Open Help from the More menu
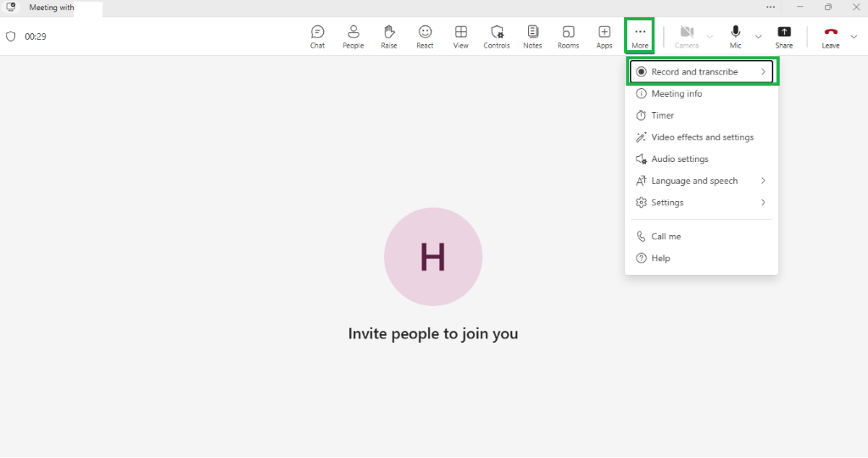 click(x=702, y=258)
